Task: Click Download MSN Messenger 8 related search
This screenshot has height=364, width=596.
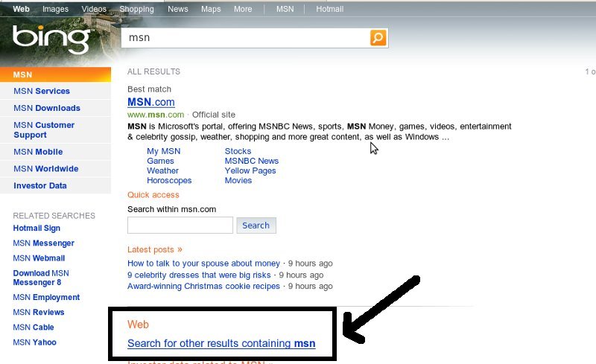Action: click(x=41, y=278)
